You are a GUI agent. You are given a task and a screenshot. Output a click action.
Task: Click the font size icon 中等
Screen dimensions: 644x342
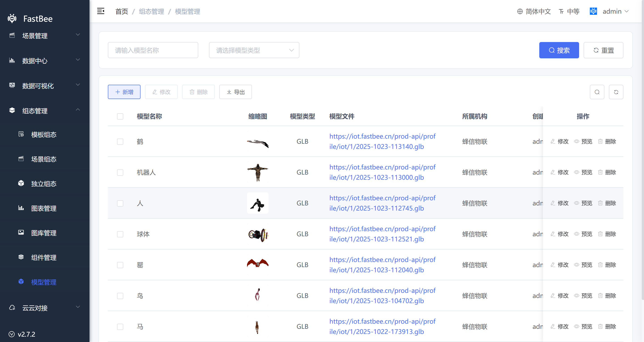561,11
